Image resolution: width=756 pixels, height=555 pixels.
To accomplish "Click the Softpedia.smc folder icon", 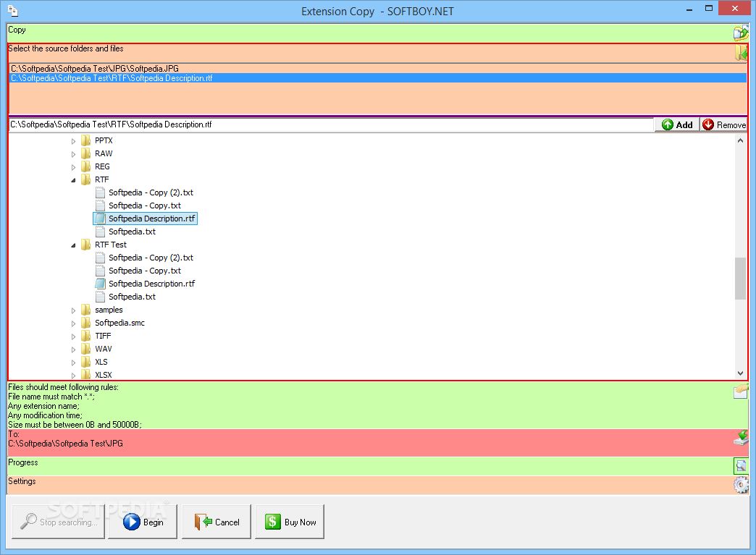I will coord(86,322).
